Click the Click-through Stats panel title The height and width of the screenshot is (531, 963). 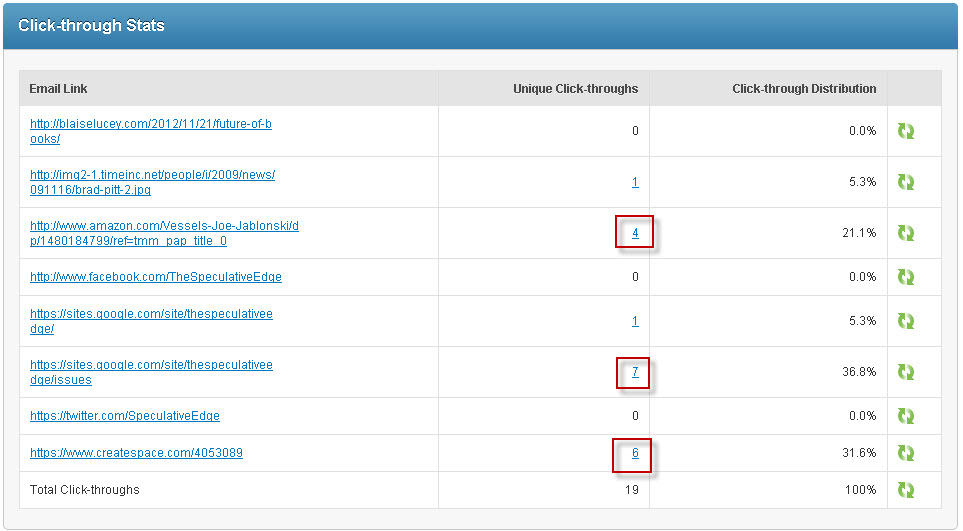[x=92, y=25]
